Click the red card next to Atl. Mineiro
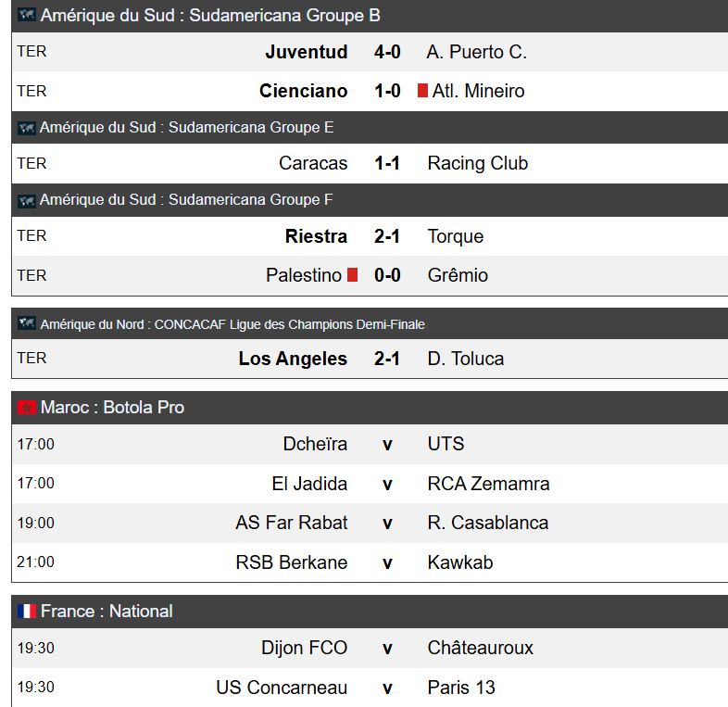Image resolution: width=728 pixels, height=707 pixels. 422,91
